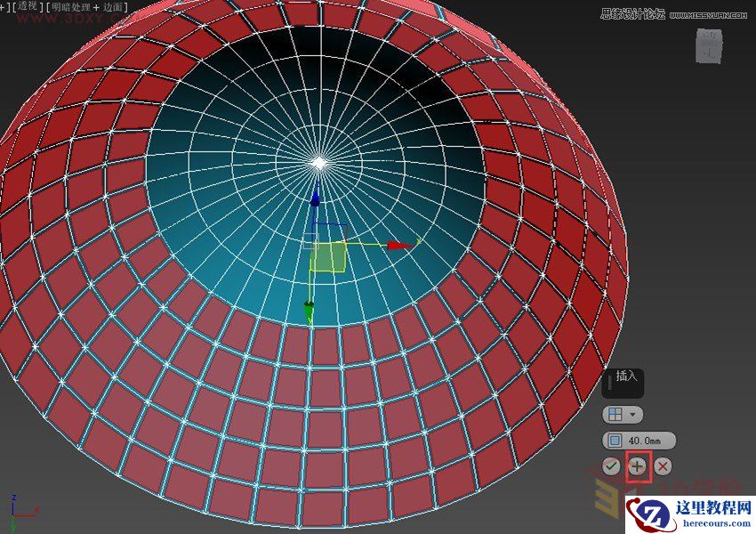This screenshot has width=756, height=534.
Task: Apply and continue inset with plus button
Action: coord(638,466)
